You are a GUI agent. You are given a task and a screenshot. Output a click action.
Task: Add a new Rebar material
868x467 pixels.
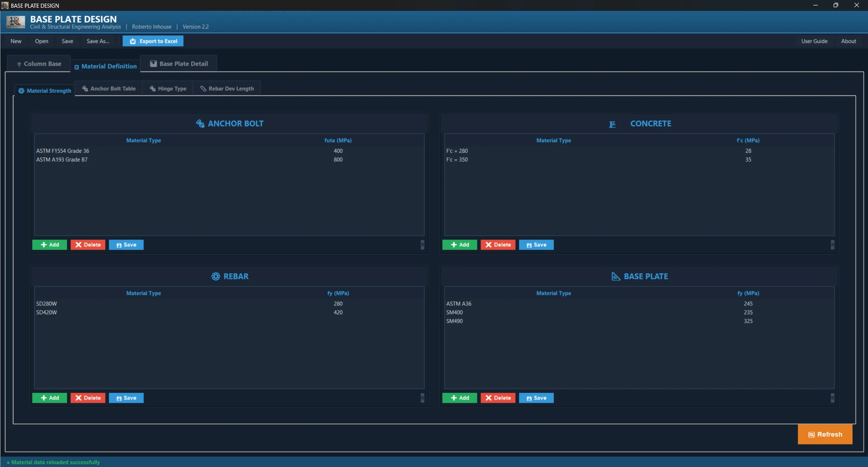click(x=50, y=398)
